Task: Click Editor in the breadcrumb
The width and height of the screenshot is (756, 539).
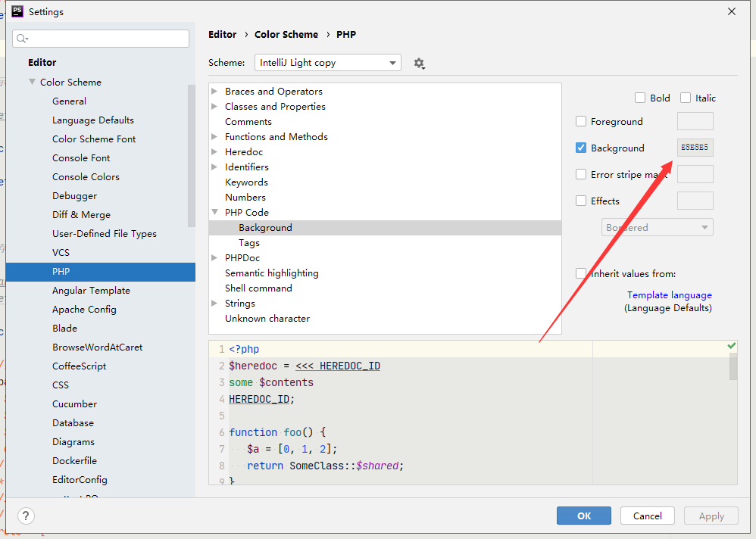Action: (222, 35)
